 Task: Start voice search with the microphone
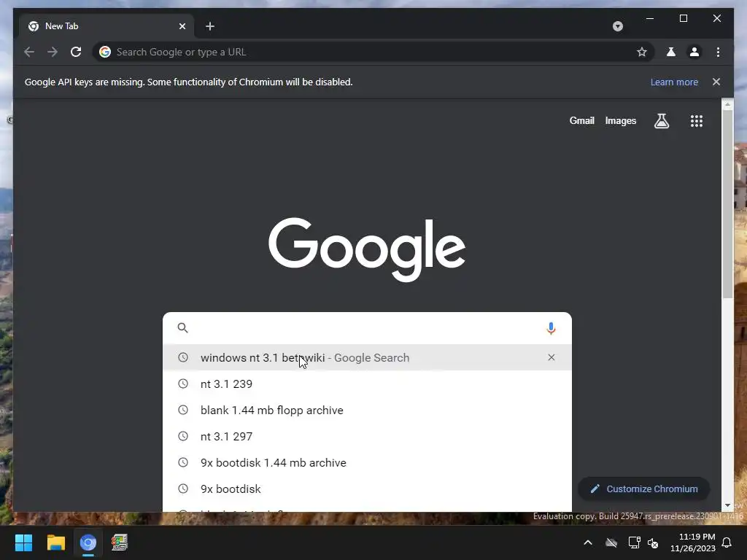[551, 328]
